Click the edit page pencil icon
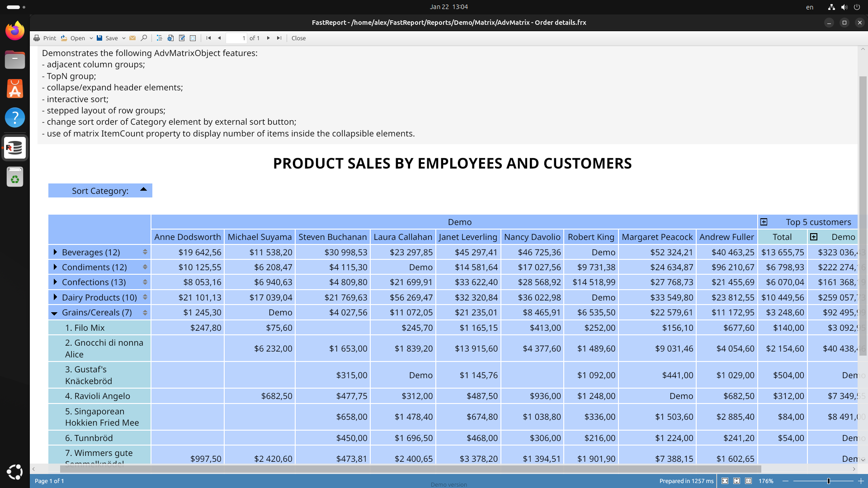 click(182, 38)
